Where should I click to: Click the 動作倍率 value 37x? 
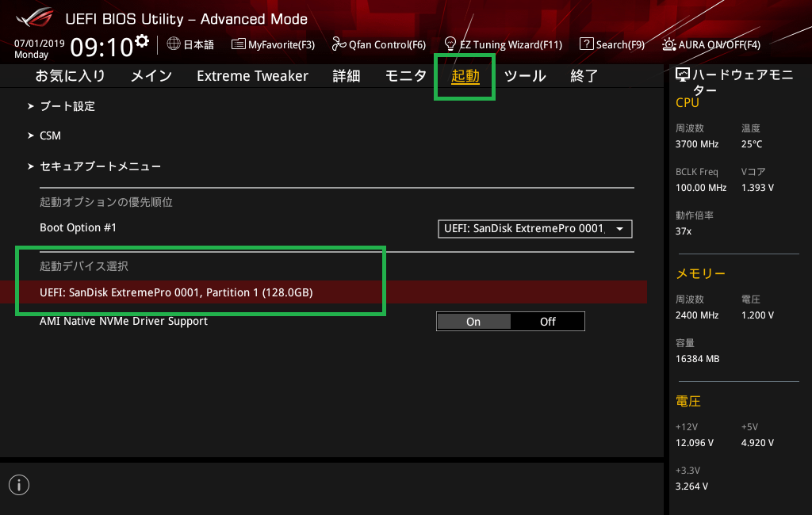(684, 231)
